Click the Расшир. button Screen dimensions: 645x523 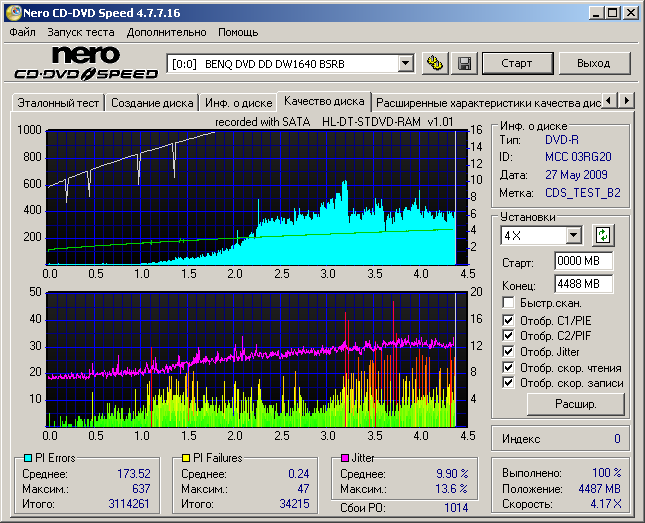point(575,404)
